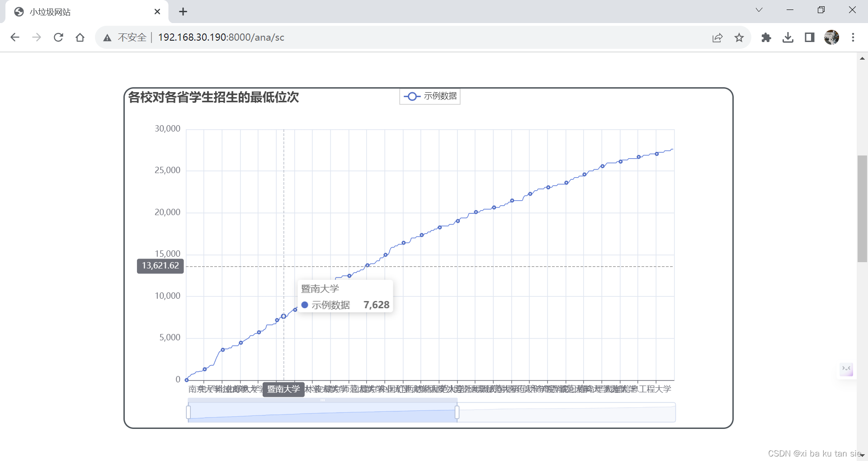The width and height of the screenshot is (868, 461).
Task: Click the 暨南大学 axis label on the chart
Action: coord(283,389)
